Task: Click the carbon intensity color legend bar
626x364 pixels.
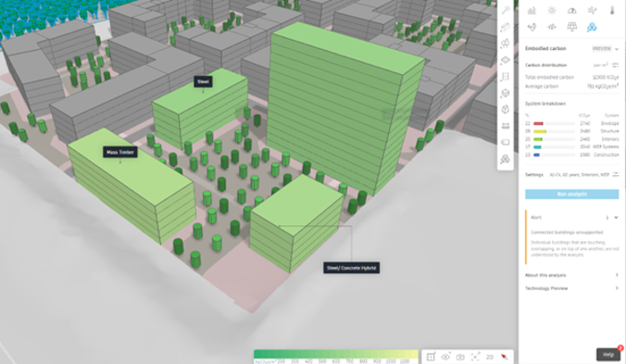Action: click(336, 354)
